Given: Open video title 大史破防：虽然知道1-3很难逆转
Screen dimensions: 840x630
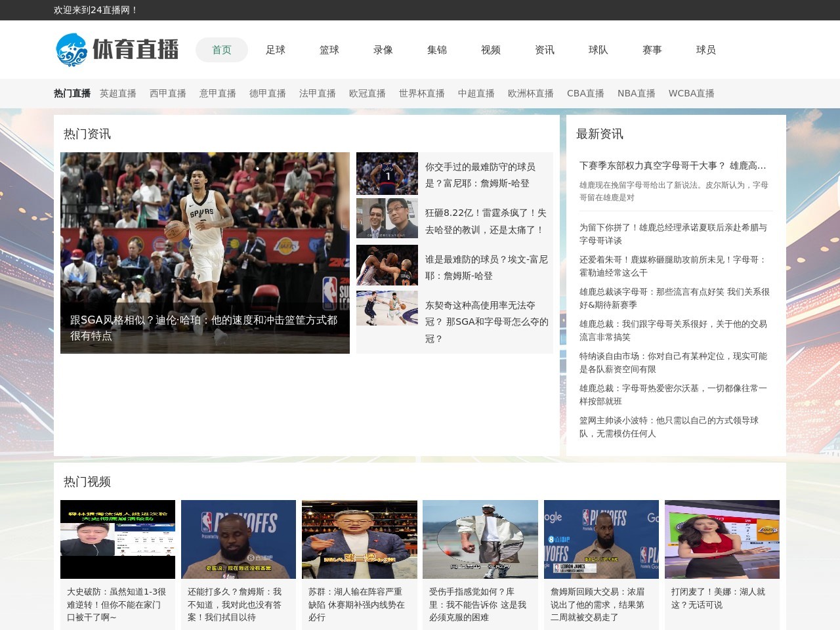Looking at the screenshot, I should click(117, 604).
